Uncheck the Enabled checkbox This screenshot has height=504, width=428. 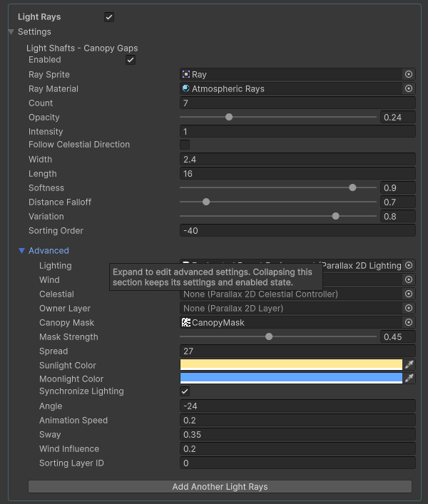pos(131,60)
